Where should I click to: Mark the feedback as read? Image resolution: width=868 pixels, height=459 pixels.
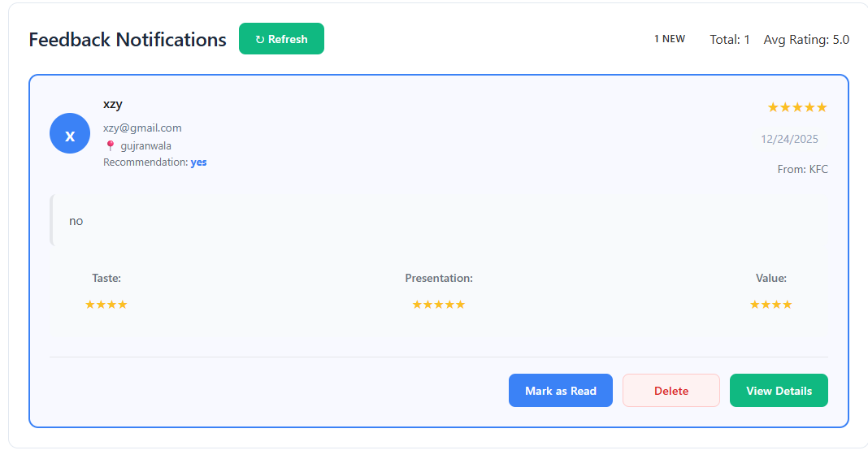point(560,391)
